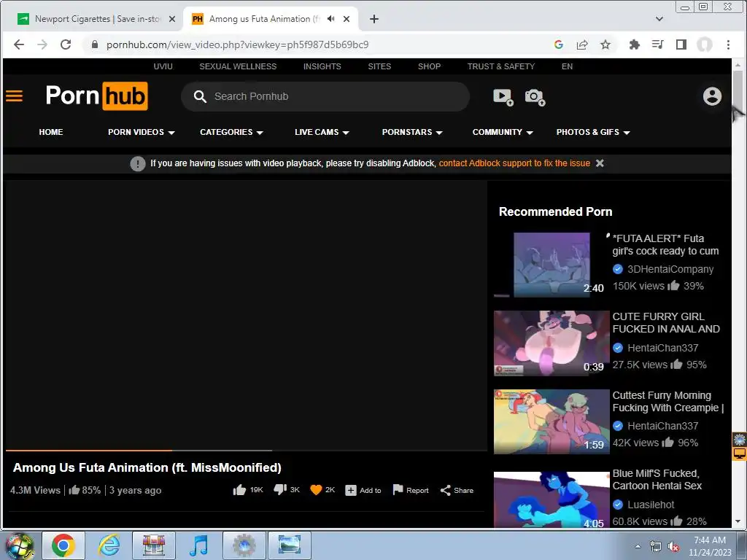747x560 pixels.
Task: Click the thumbs-down icon showing 3K
Action: click(x=280, y=490)
